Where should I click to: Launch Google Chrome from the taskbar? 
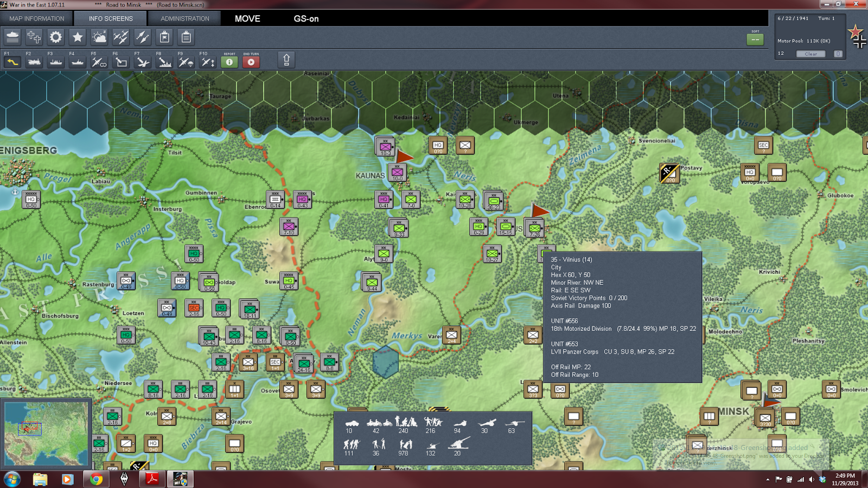[x=95, y=479]
